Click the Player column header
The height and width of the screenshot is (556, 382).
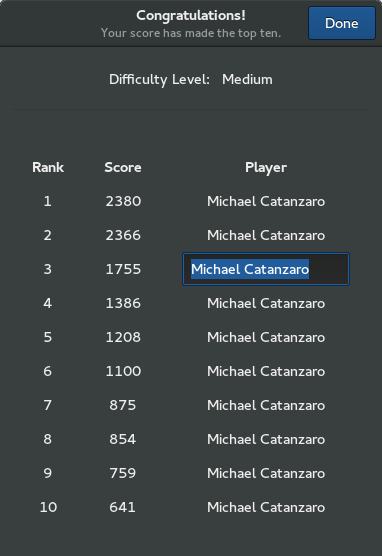click(266, 167)
